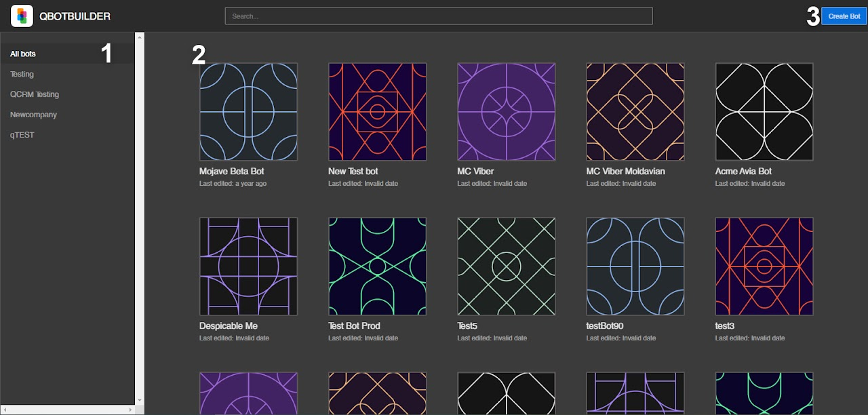Image resolution: width=868 pixels, height=415 pixels.
Task: Select the MC Viber bot image
Action: tap(506, 112)
